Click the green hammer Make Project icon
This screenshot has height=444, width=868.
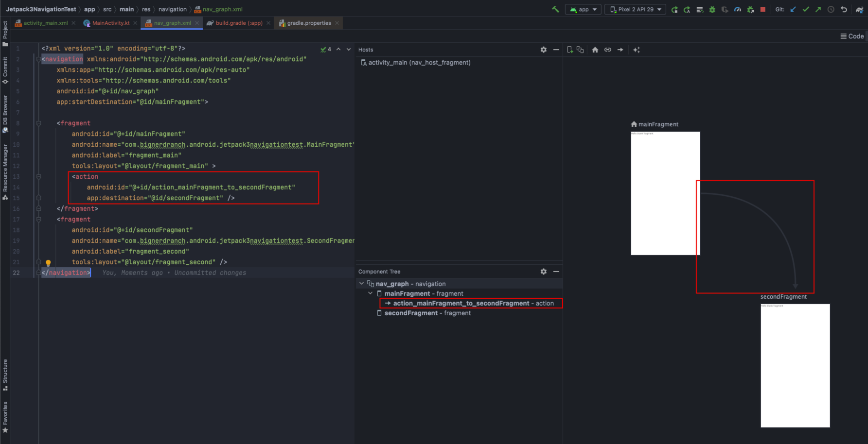[x=555, y=9]
